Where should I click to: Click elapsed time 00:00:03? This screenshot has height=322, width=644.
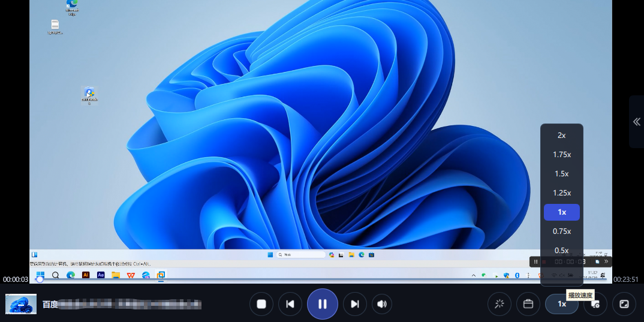[x=16, y=279]
